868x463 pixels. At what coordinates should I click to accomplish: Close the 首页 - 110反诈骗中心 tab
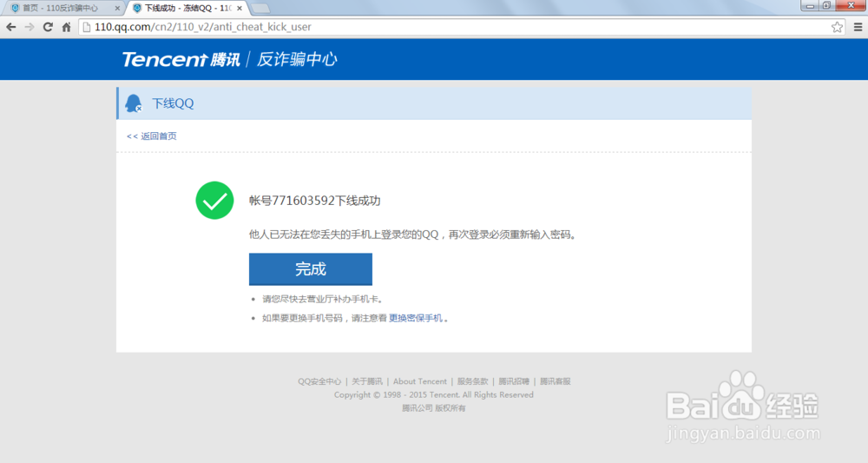(117, 9)
